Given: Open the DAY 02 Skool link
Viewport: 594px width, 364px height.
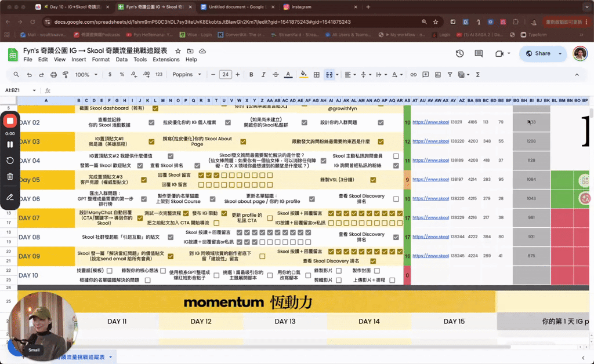Looking at the screenshot, I should click(x=430, y=122).
